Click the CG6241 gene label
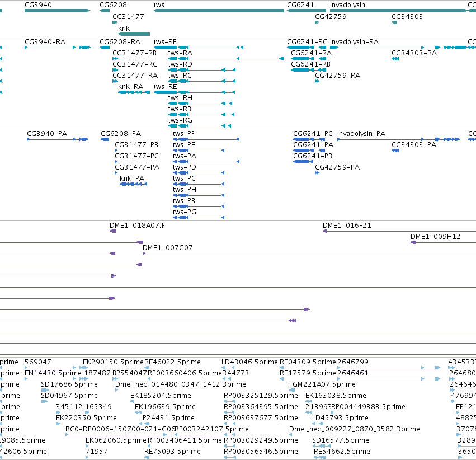This screenshot has width=476, height=460. point(300,5)
